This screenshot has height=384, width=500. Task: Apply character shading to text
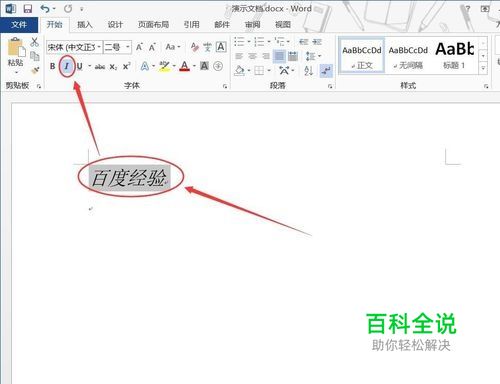coord(204,66)
